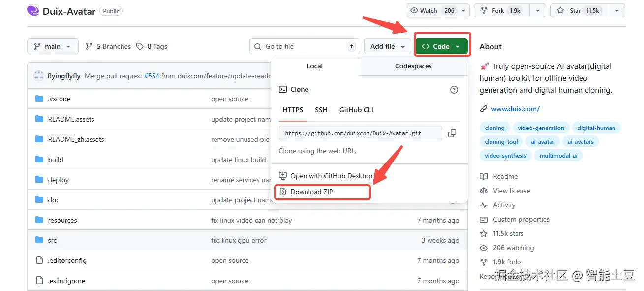Click the Duix-Avatar repository logo icon
Image resolution: width=644 pixels, height=291 pixels.
point(33,10)
